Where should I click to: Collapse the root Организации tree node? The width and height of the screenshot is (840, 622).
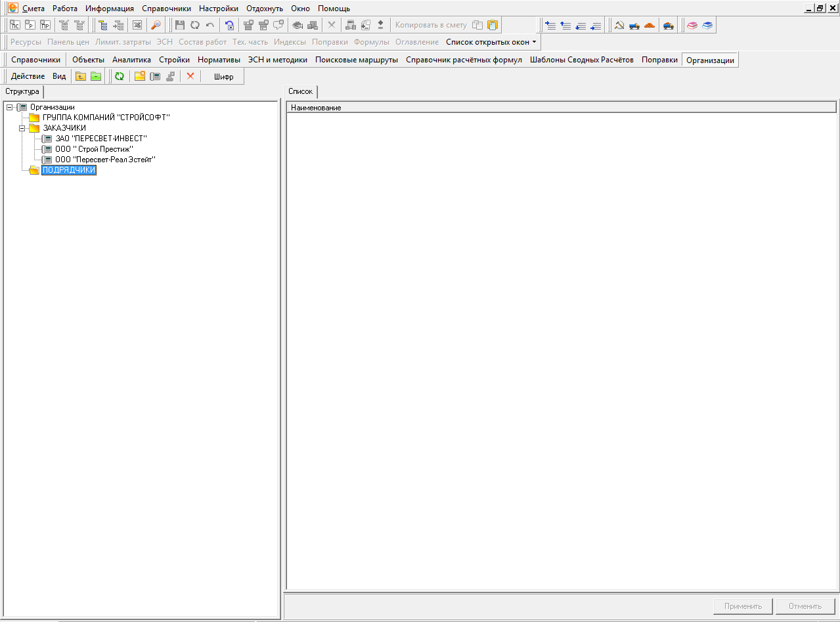(x=9, y=107)
